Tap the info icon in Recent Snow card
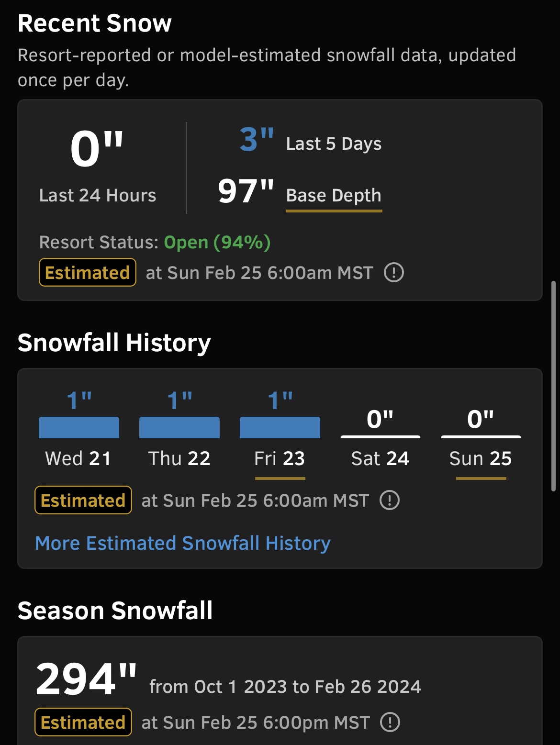Viewport: 560px width, 745px height. tap(394, 273)
